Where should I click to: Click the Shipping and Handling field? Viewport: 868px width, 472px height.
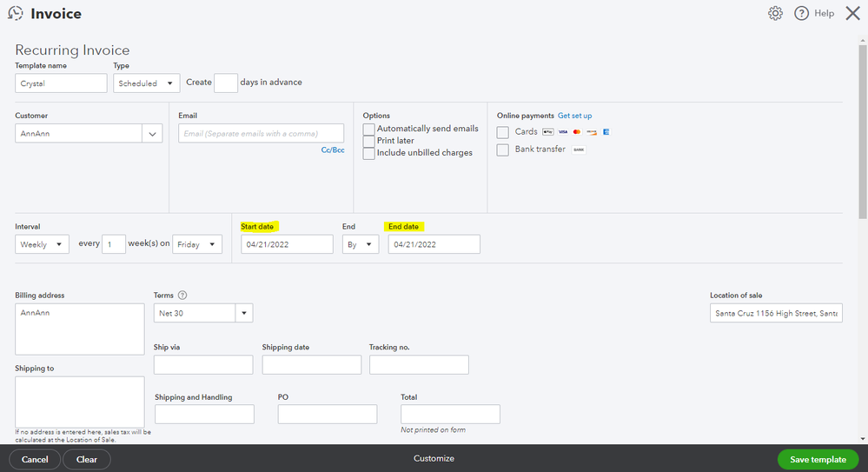204,415
